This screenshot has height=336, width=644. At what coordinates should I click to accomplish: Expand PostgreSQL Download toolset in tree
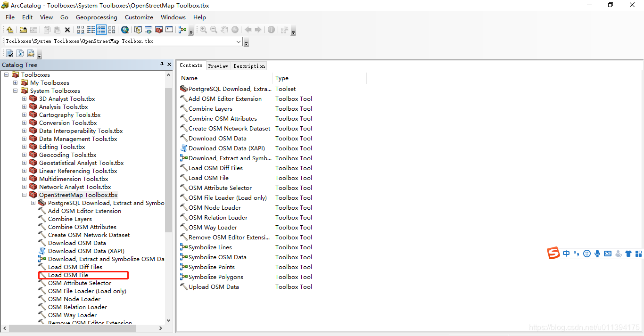pos(33,203)
